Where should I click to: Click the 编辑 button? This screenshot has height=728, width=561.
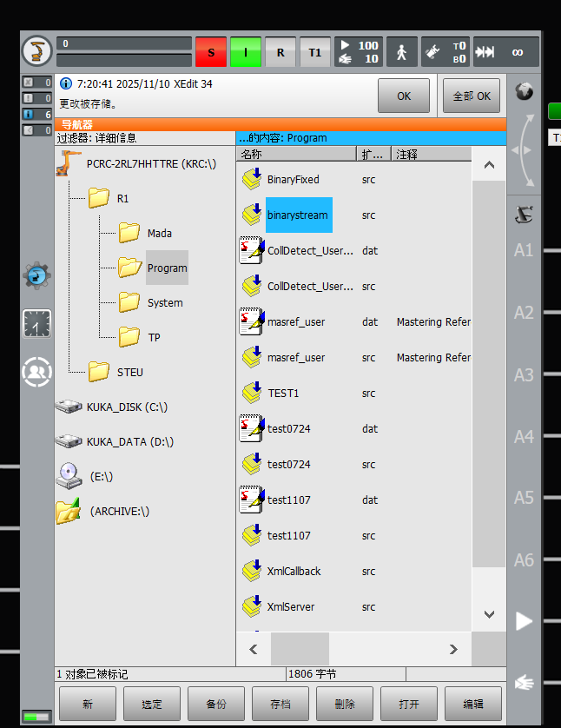(473, 704)
